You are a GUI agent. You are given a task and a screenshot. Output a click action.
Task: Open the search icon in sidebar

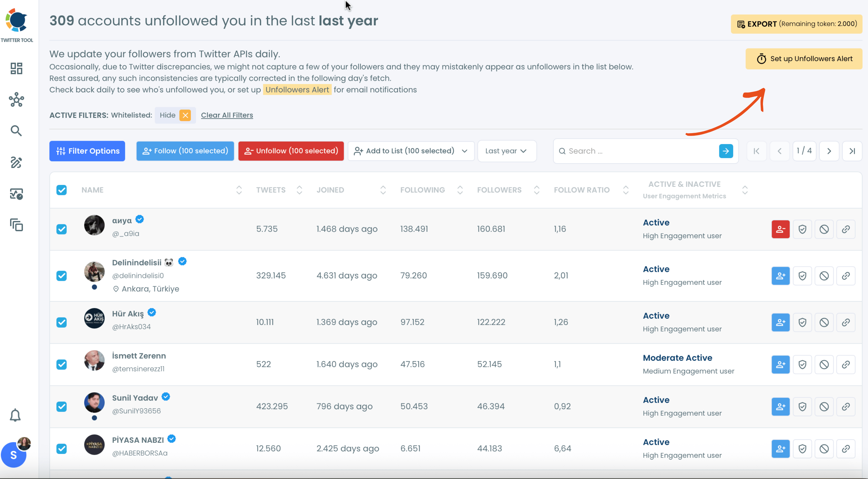(16, 131)
